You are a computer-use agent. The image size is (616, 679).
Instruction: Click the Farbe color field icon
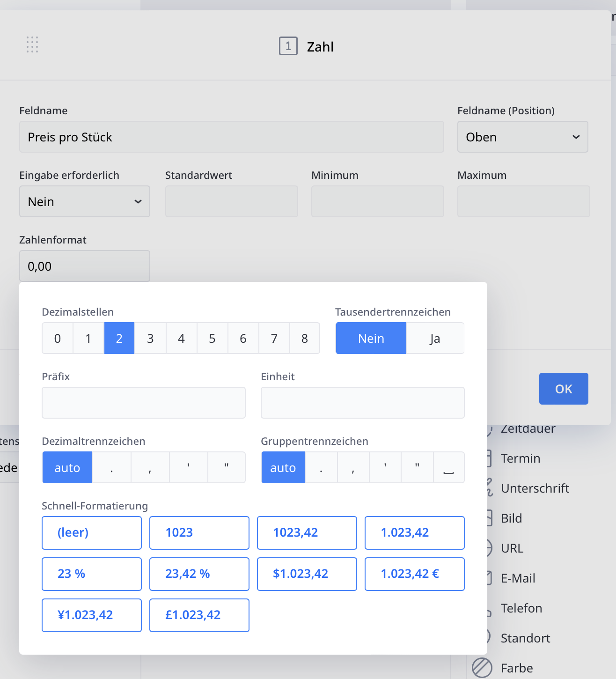pyautogui.click(x=482, y=667)
